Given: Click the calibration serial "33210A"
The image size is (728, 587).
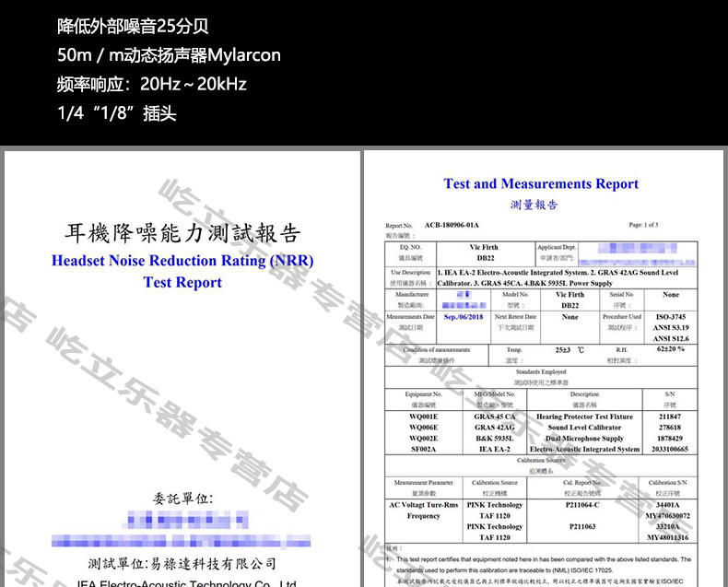Looking at the screenshot, I should 668,526.
